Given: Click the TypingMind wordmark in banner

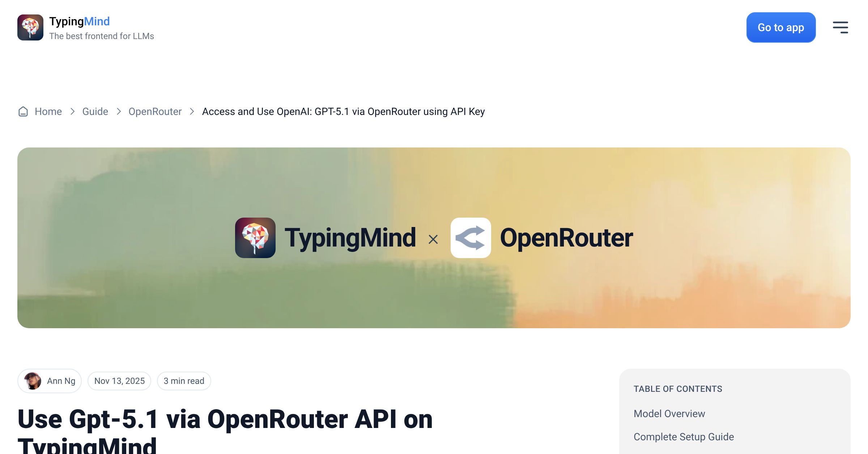Looking at the screenshot, I should [350, 238].
